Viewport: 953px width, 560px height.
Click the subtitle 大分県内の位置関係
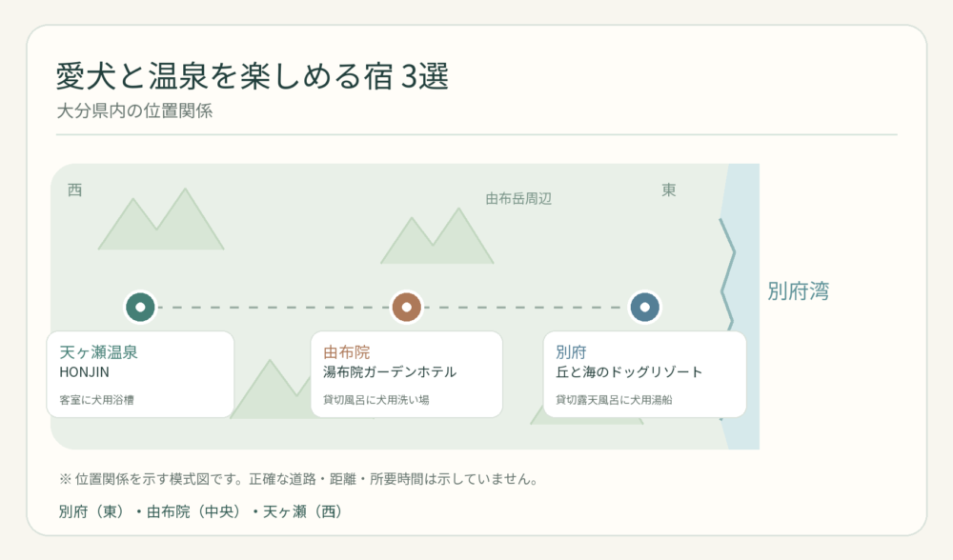click(134, 111)
